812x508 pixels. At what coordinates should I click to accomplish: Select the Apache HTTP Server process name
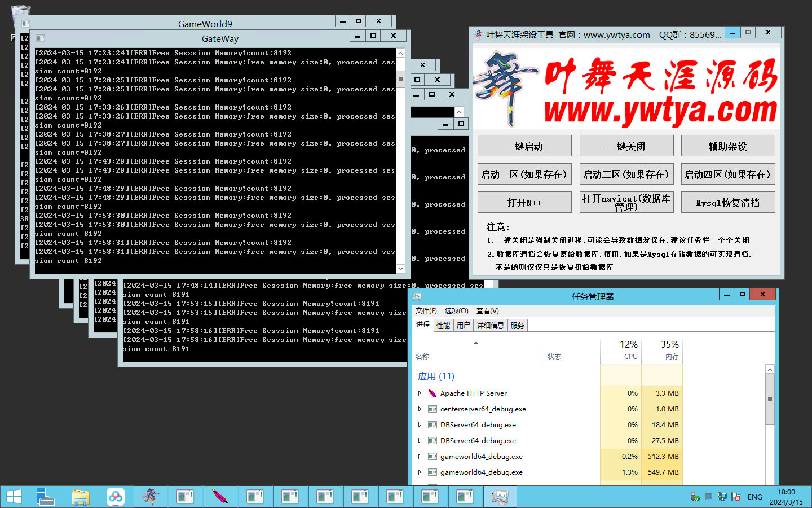pos(473,393)
